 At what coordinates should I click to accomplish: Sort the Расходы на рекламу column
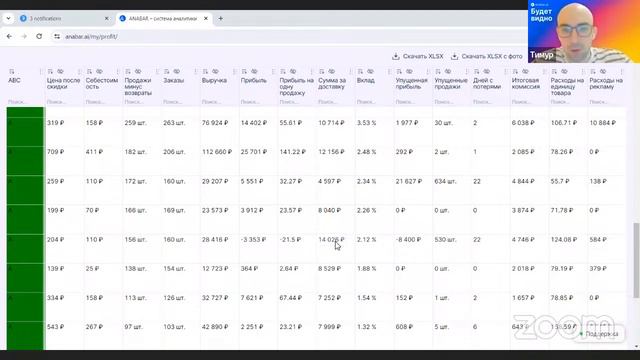tap(593, 72)
